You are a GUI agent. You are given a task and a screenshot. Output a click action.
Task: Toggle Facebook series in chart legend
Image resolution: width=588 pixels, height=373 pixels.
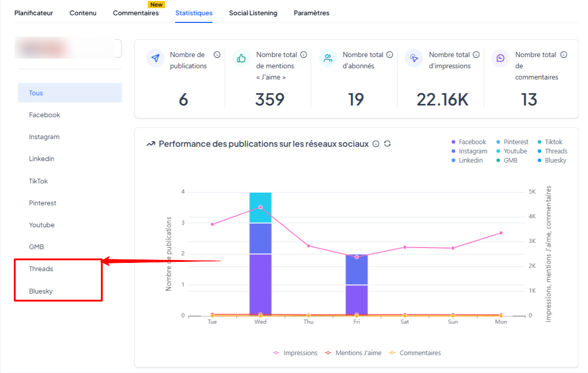click(469, 142)
